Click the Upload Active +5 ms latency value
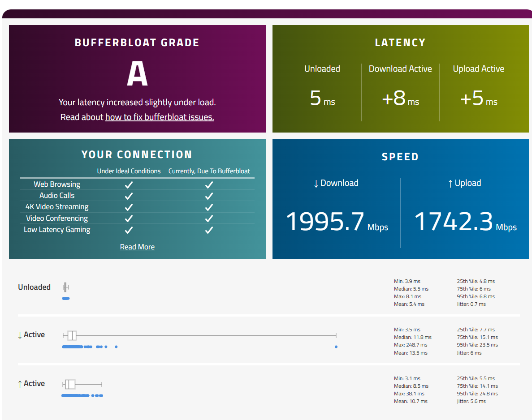532x420 pixels. (x=478, y=99)
